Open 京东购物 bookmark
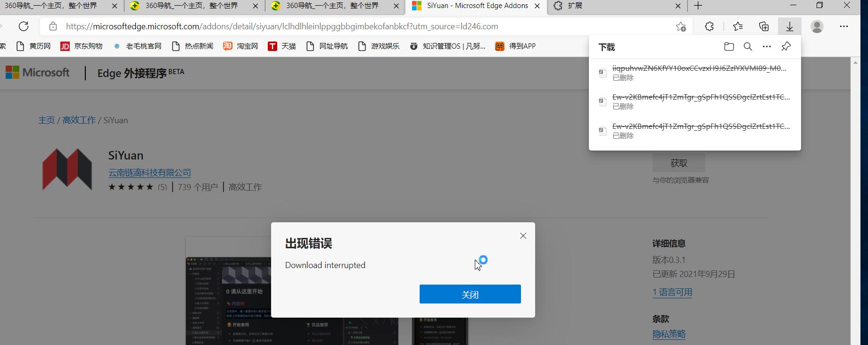The height and width of the screenshot is (345, 868). click(x=82, y=46)
